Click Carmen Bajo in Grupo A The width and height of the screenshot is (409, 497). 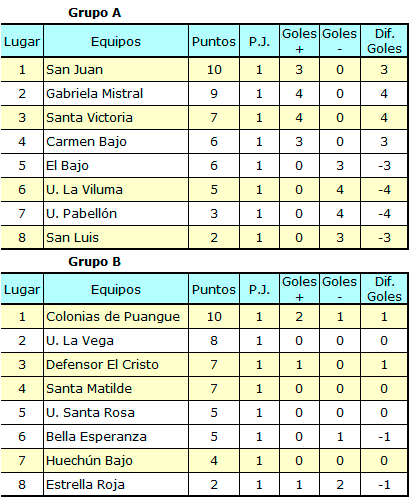point(86,142)
